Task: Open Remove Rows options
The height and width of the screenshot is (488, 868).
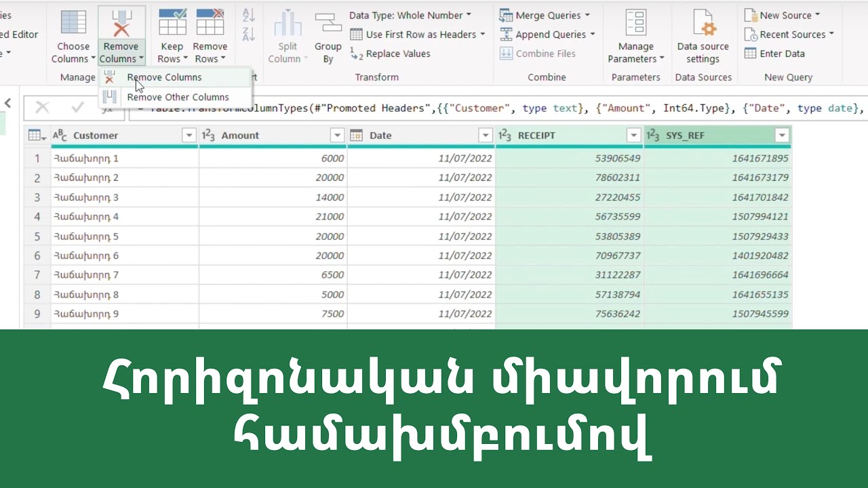Action: tap(210, 35)
